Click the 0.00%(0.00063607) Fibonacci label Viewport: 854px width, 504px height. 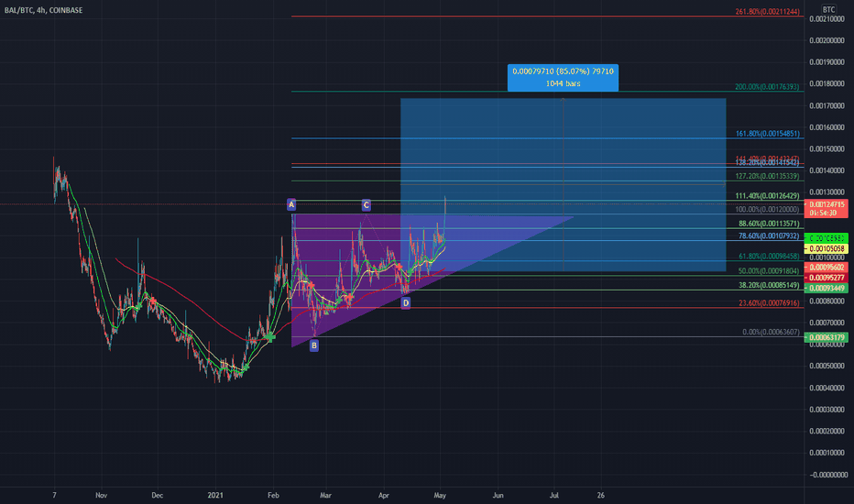[x=771, y=332]
